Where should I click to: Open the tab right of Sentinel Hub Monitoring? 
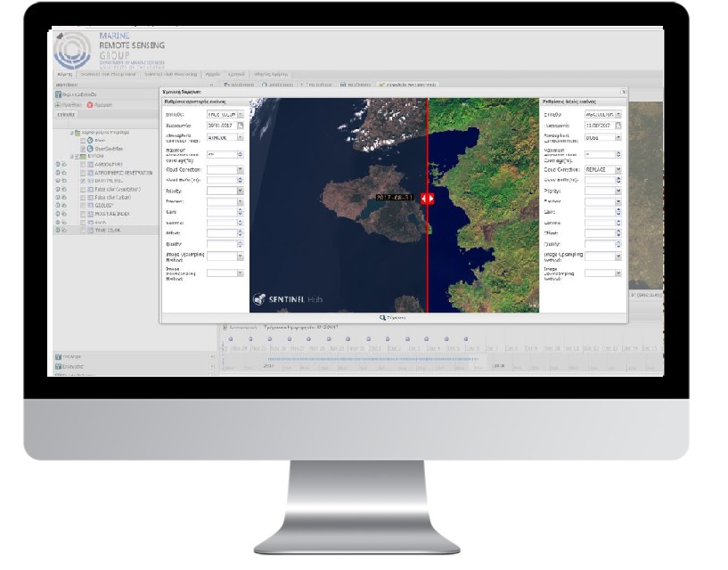pos(213,74)
